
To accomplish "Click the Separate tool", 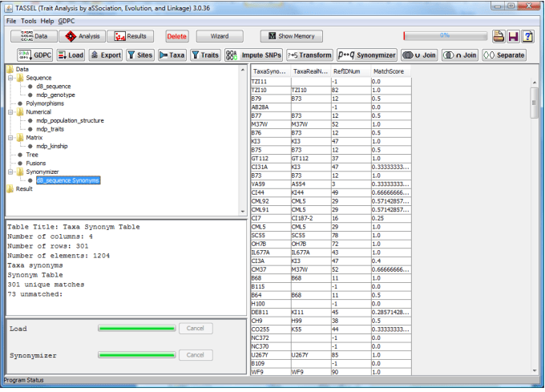I will tap(504, 55).
